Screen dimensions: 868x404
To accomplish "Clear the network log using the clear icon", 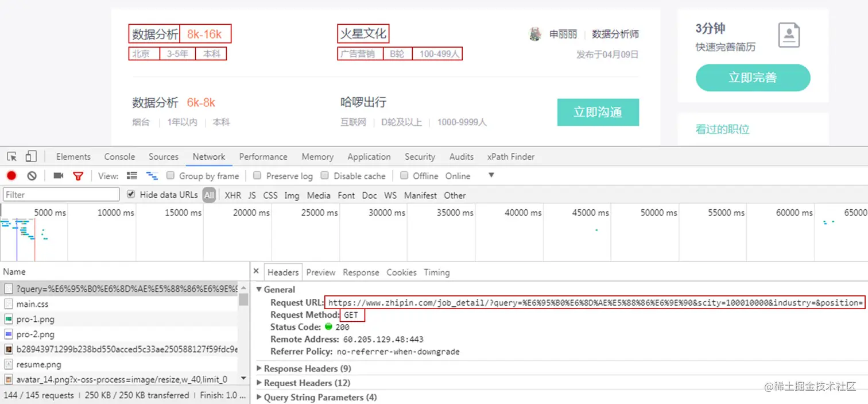I will 32,176.
